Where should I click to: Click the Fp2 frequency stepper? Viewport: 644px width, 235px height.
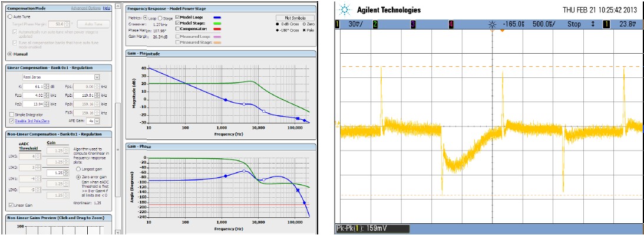tap(97, 95)
